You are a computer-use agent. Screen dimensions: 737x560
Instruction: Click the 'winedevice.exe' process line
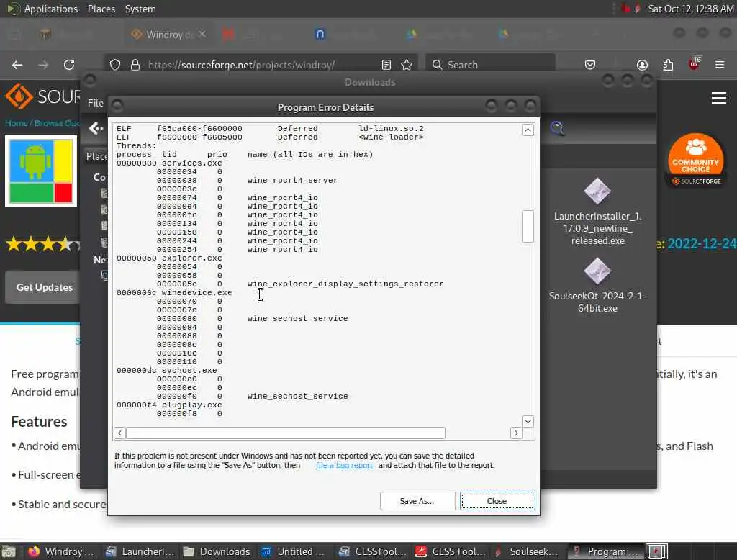pos(174,292)
